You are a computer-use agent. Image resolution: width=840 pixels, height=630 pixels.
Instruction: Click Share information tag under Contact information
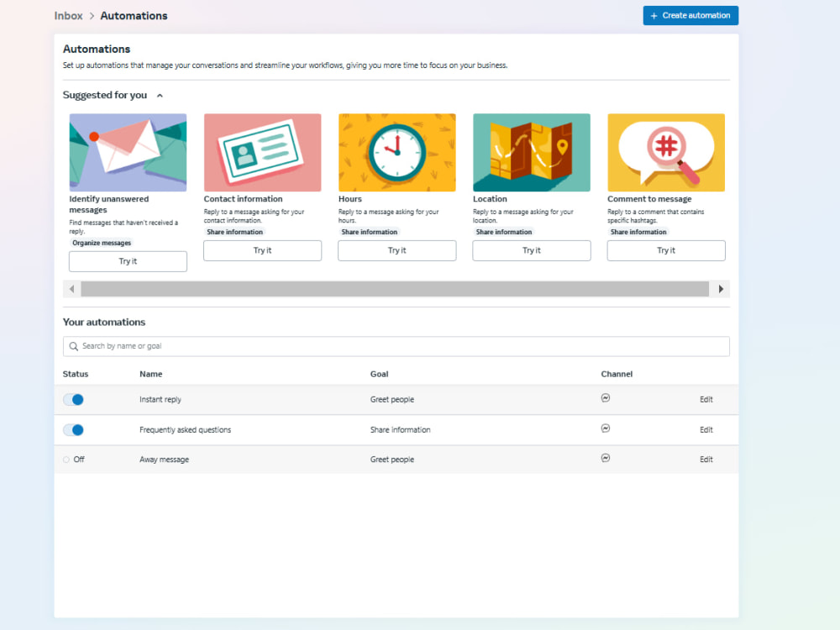click(234, 232)
